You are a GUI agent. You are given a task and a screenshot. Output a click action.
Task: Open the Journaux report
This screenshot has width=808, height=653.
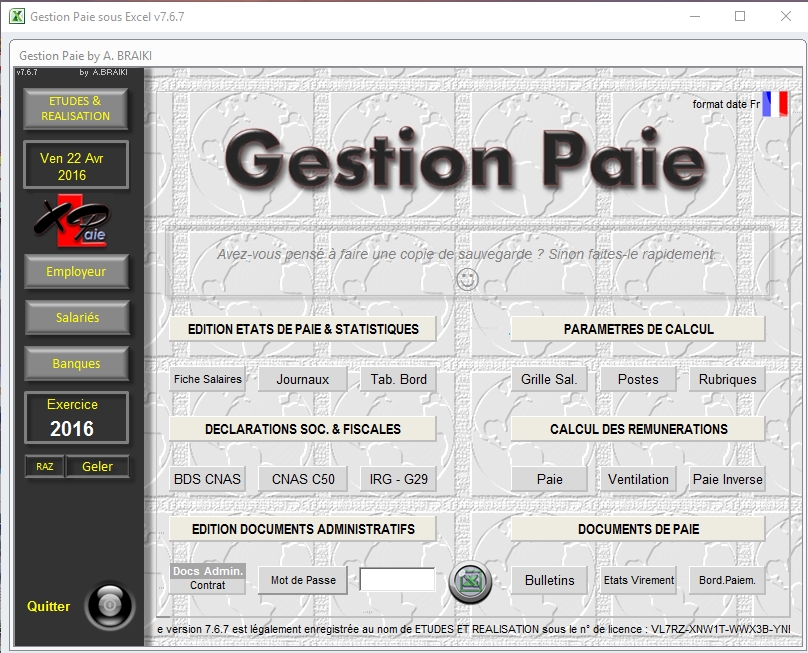pos(302,379)
